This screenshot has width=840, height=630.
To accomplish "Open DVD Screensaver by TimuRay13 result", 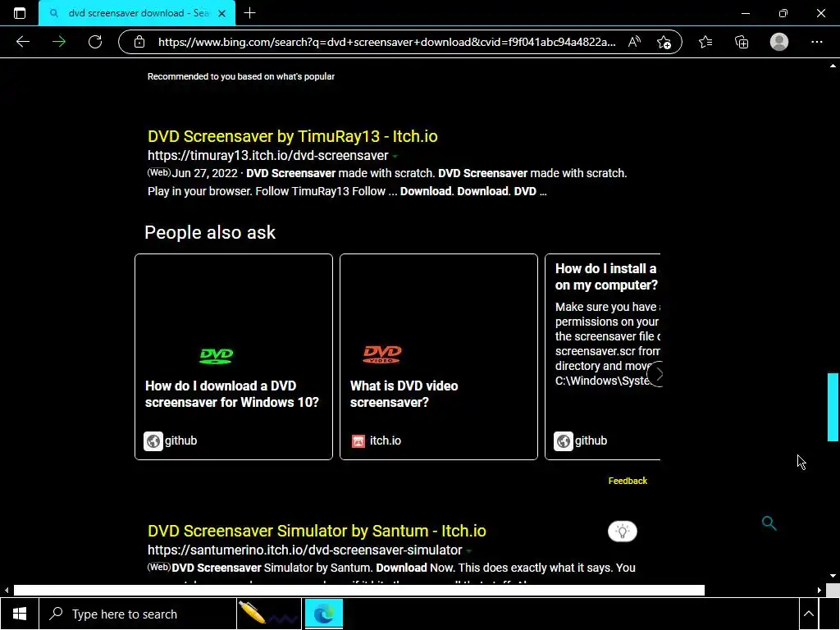I will (293, 136).
